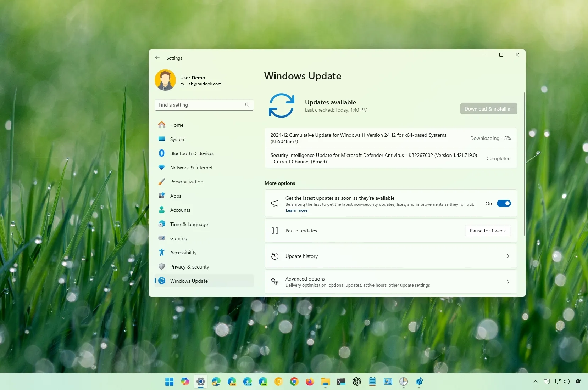
Task: Click the Advanced options chevron
Action: [x=508, y=282]
